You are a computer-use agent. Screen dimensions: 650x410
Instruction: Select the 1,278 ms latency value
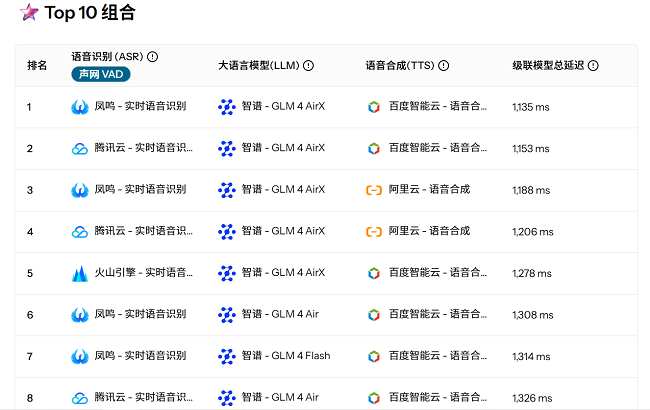(x=532, y=273)
